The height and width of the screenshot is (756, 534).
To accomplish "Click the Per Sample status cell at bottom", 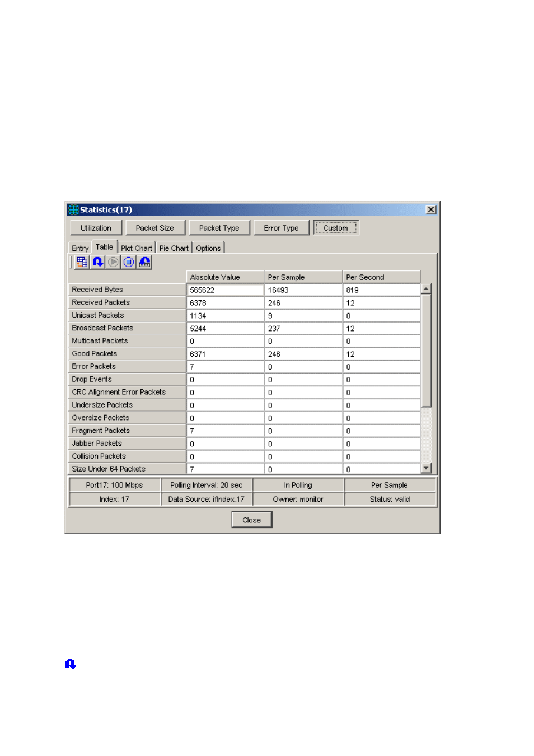I will point(390,485).
